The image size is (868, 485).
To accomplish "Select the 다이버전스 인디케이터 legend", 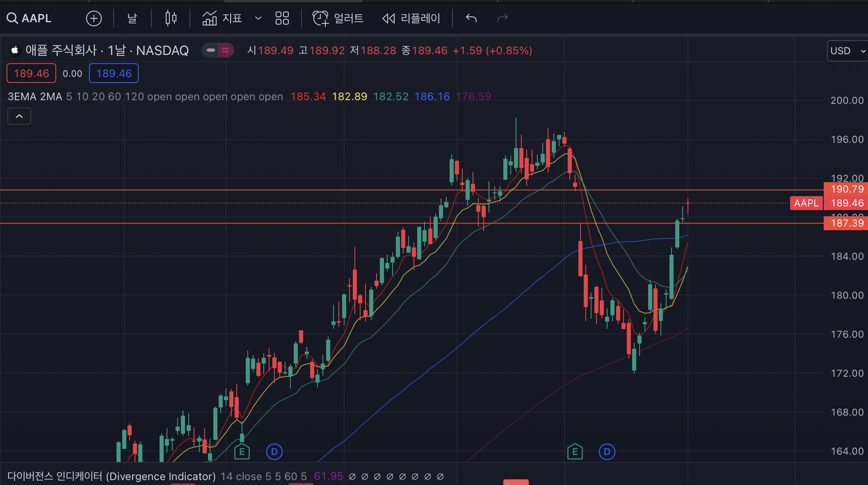I will tap(112, 476).
